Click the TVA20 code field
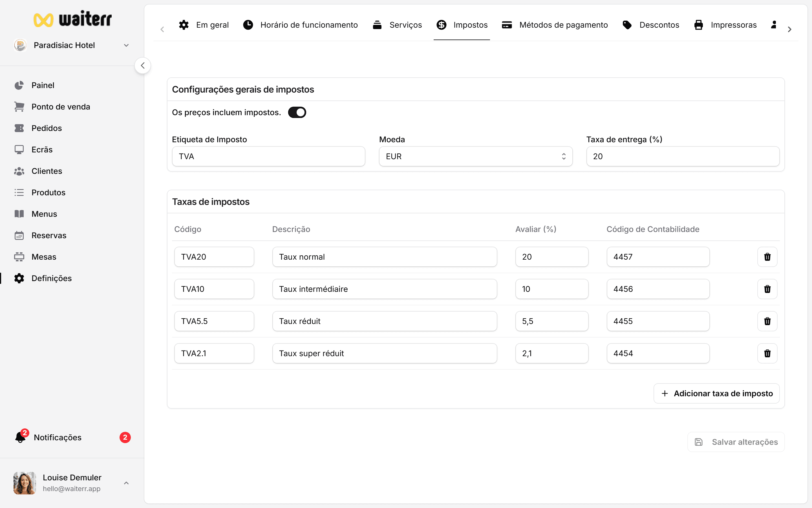Viewport: 812px width, 508px height. [x=214, y=257]
